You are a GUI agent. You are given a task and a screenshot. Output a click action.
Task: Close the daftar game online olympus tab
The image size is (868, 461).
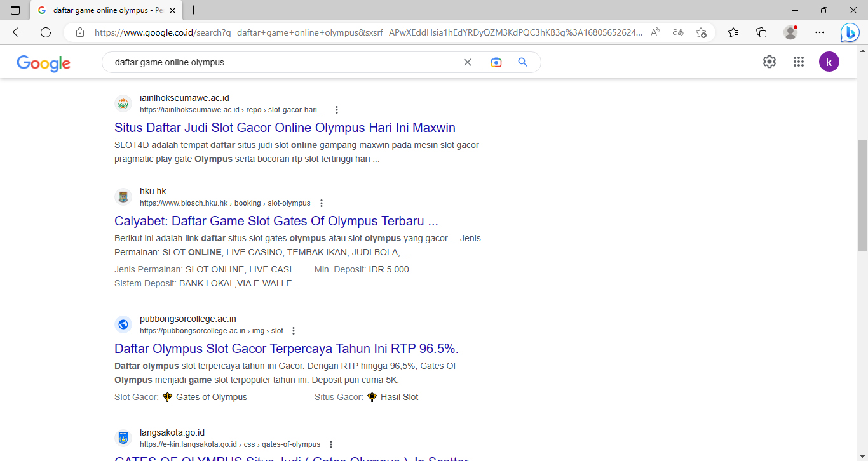point(172,10)
